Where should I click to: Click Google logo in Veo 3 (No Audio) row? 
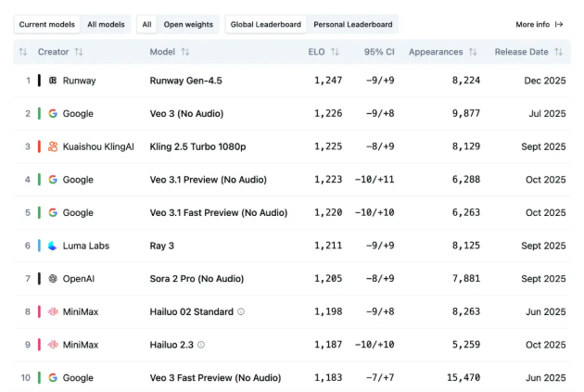[x=53, y=114]
